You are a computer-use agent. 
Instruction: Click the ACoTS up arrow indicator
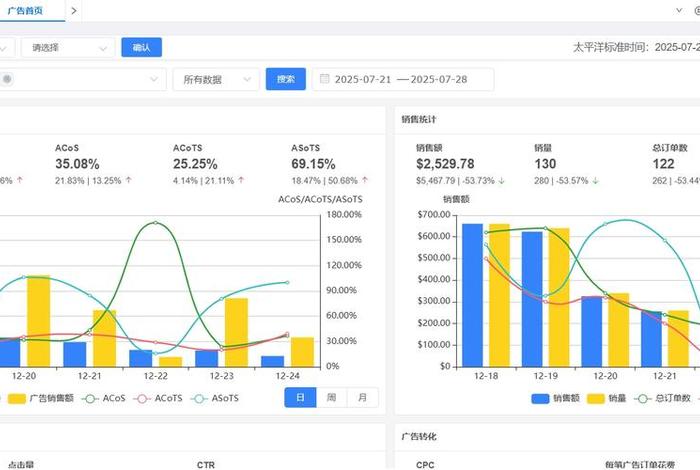[x=241, y=180]
